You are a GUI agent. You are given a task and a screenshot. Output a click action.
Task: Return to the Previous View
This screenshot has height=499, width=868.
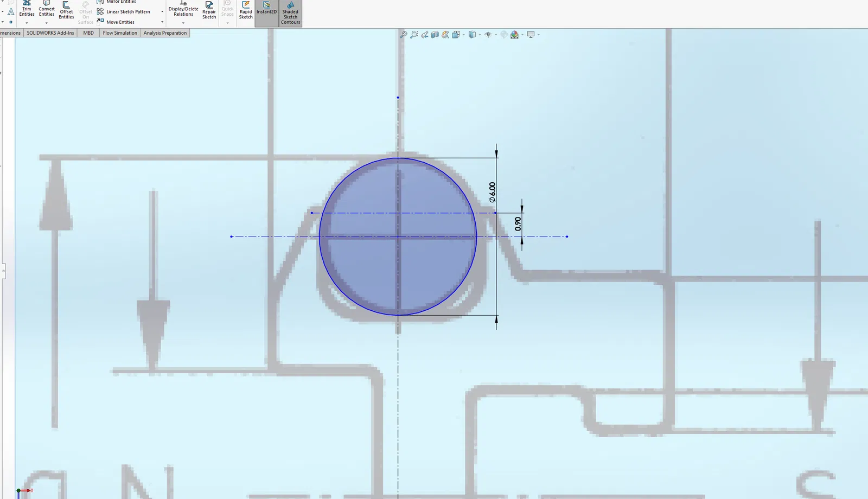click(425, 35)
